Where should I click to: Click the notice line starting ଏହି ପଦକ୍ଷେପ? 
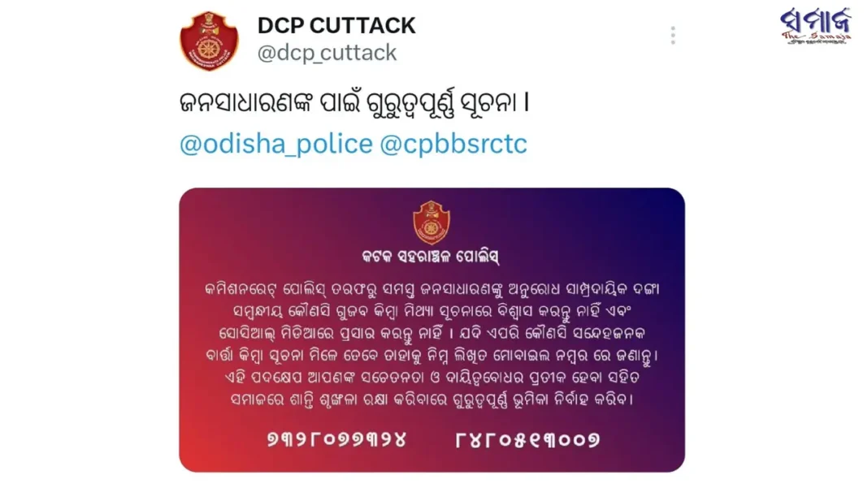(432, 378)
